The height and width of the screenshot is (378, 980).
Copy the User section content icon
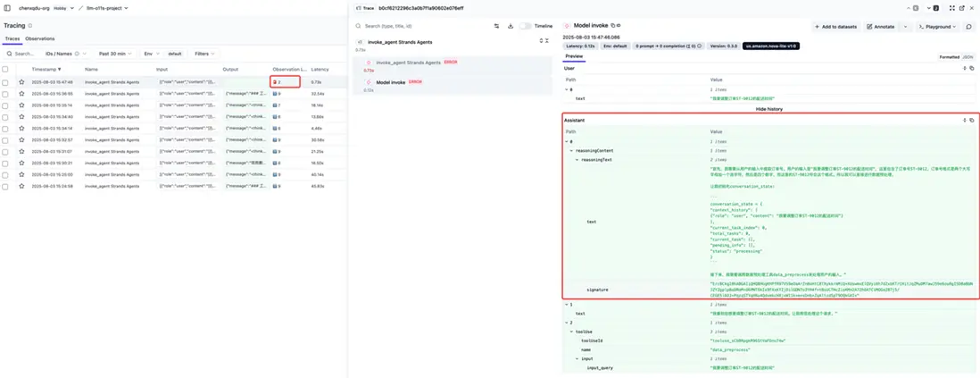971,68
